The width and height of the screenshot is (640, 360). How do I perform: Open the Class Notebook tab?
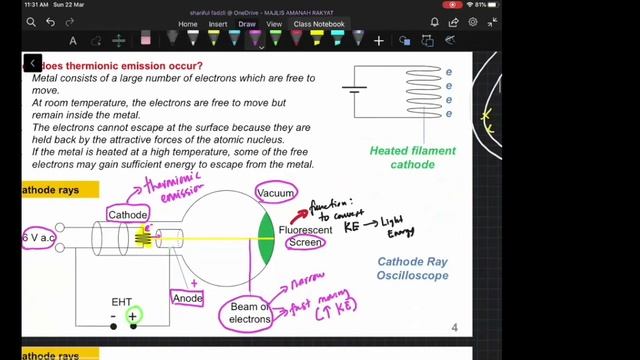(x=319, y=24)
